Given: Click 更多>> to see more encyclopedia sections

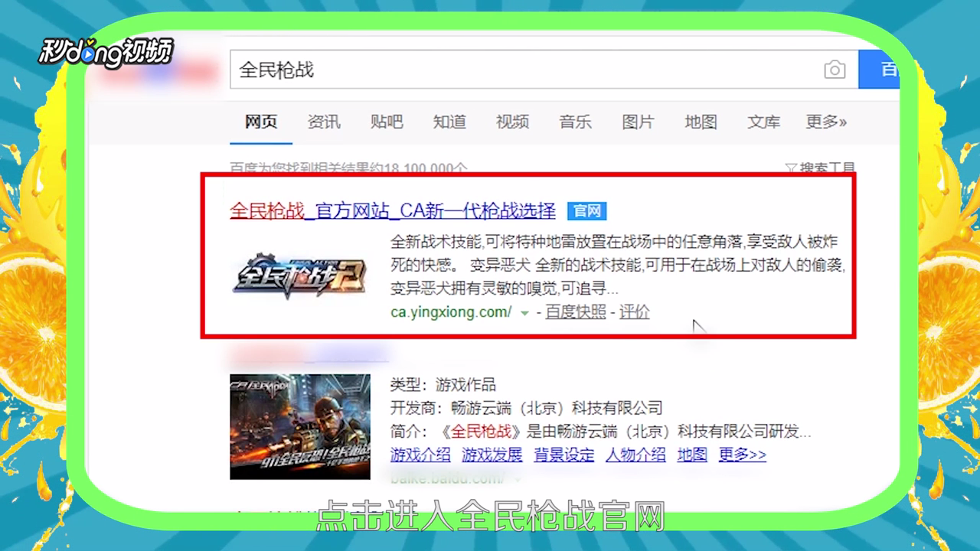Looking at the screenshot, I should (x=740, y=455).
